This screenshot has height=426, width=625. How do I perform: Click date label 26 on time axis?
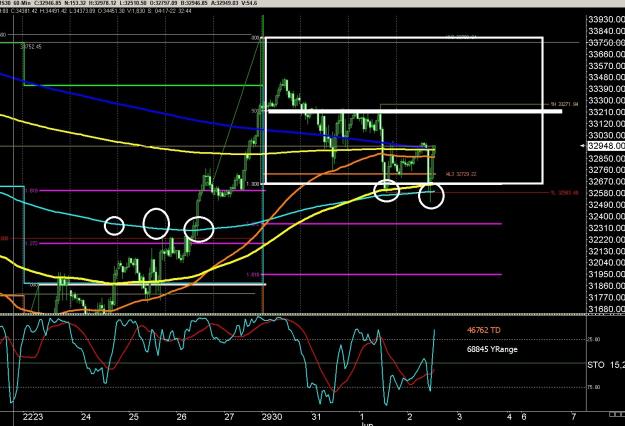pyautogui.click(x=181, y=417)
